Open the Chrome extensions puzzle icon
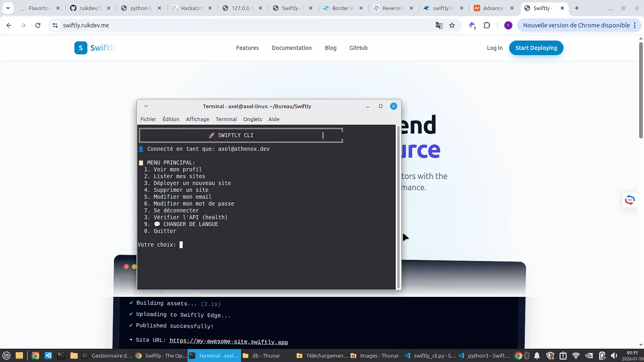 487,25
